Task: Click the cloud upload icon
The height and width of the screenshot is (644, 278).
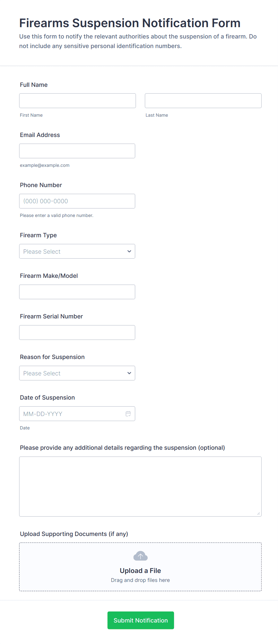Action: click(140, 556)
